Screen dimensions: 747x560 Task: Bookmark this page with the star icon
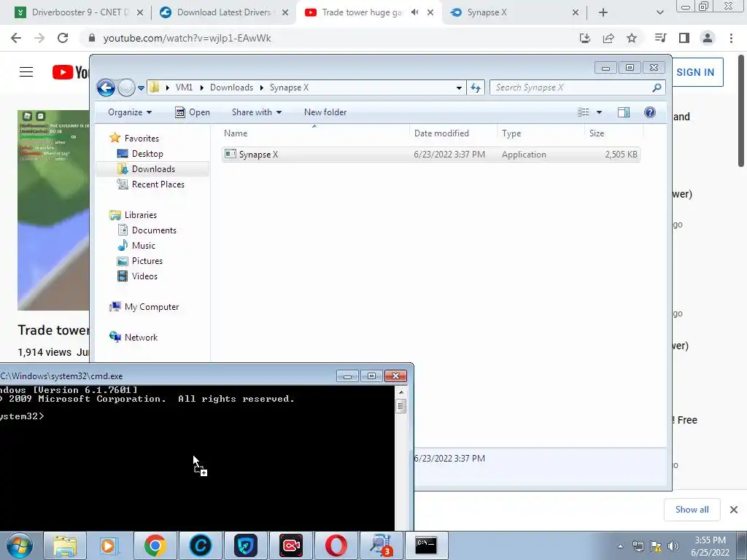[x=632, y=38]
